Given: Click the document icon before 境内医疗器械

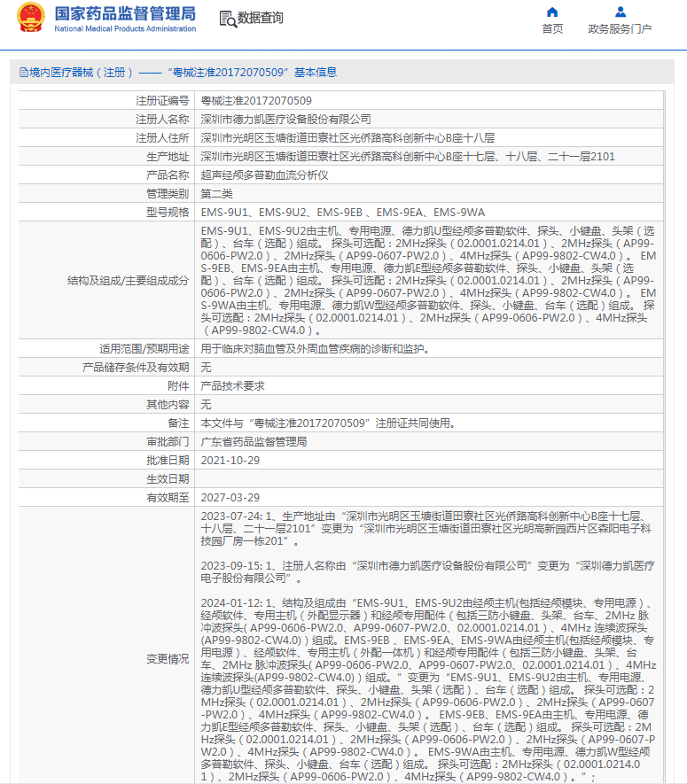Looking at the screenshot, I should coord(24,73).
